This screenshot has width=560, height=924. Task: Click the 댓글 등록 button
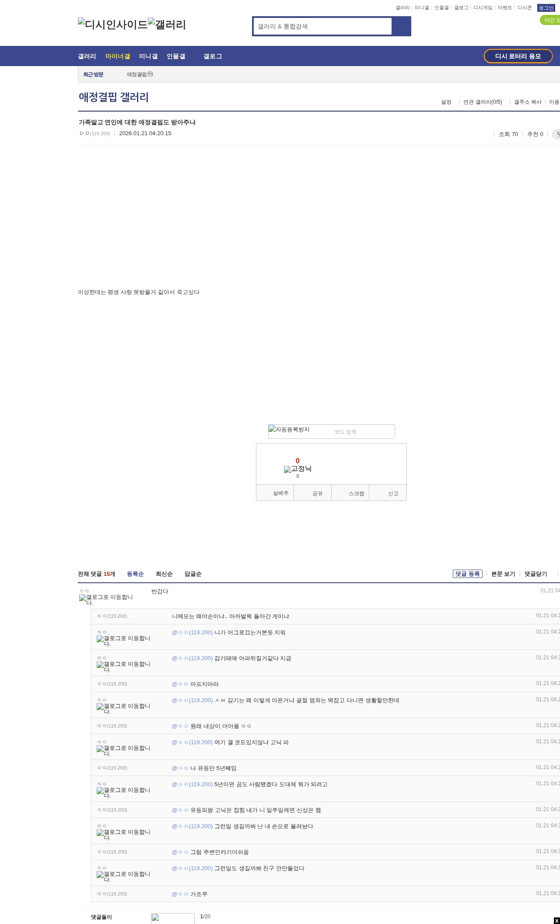(x=468, y=574)
